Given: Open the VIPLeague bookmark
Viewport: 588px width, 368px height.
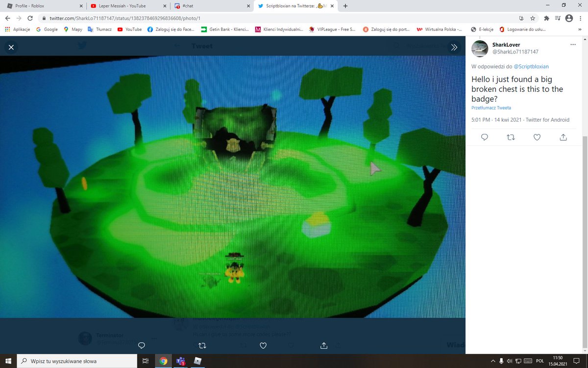Looking at the screenshot, I should 332,29.
